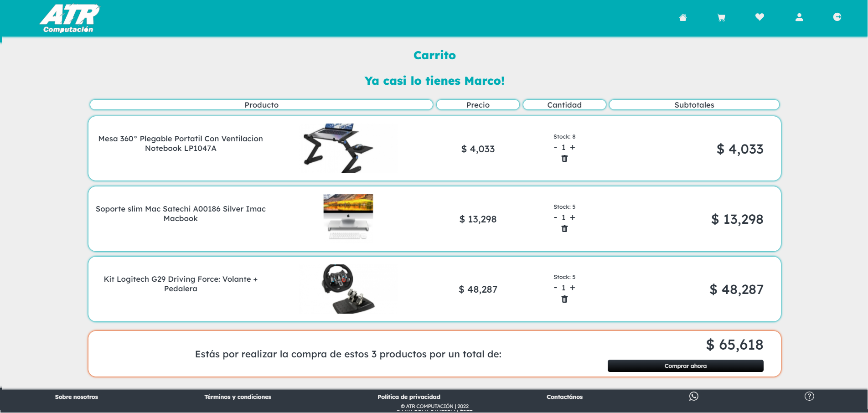Click the help question mark icon
Image resolution: width=868 pixels, height=413 pixels.
point(809,396)
